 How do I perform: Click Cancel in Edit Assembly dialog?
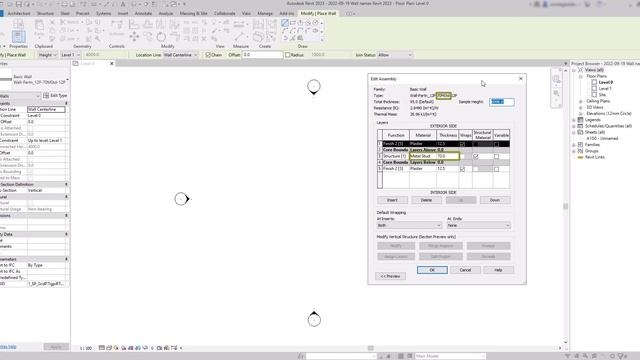pyautogui.click(x=465, y=270)
